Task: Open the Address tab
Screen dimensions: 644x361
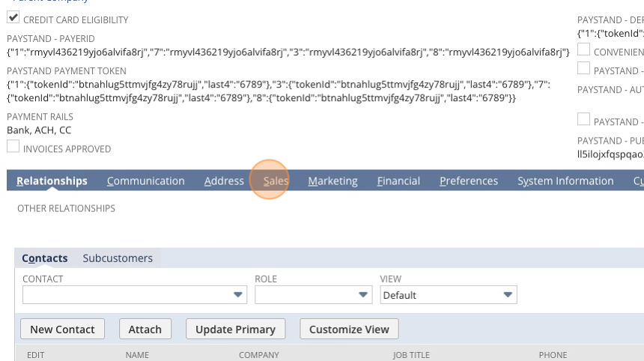Action: (224, 180)
